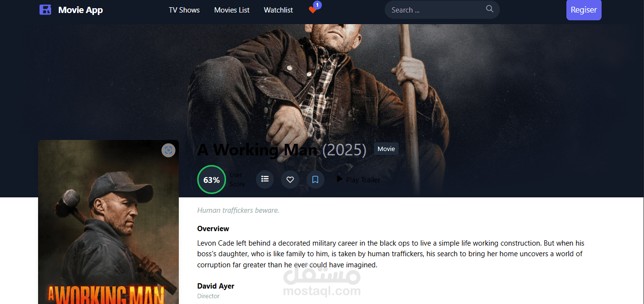Bookmark movie to watchlist icon
Viewport: 644px width, 304px height.
[315, 180]
